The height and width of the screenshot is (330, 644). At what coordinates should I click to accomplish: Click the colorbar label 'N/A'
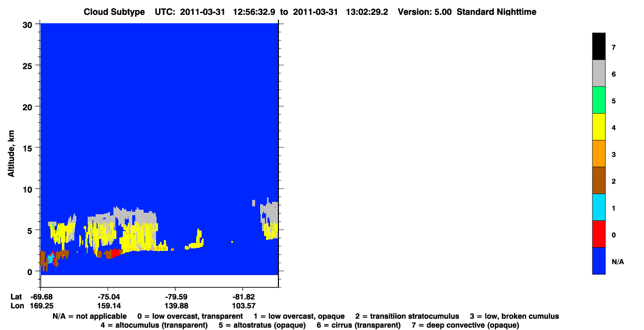click(618, 262)
